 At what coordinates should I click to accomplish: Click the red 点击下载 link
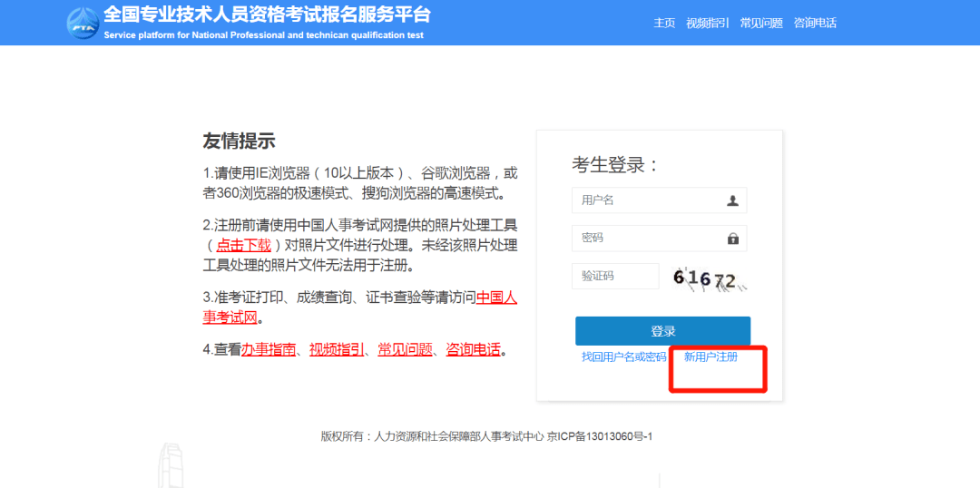(244, 245)
